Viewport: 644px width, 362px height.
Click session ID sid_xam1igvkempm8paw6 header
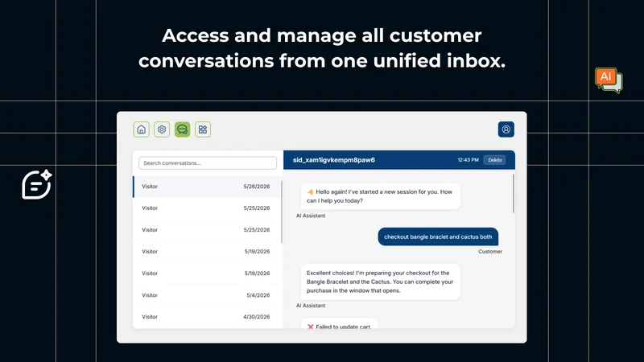(x=333, y=160)
